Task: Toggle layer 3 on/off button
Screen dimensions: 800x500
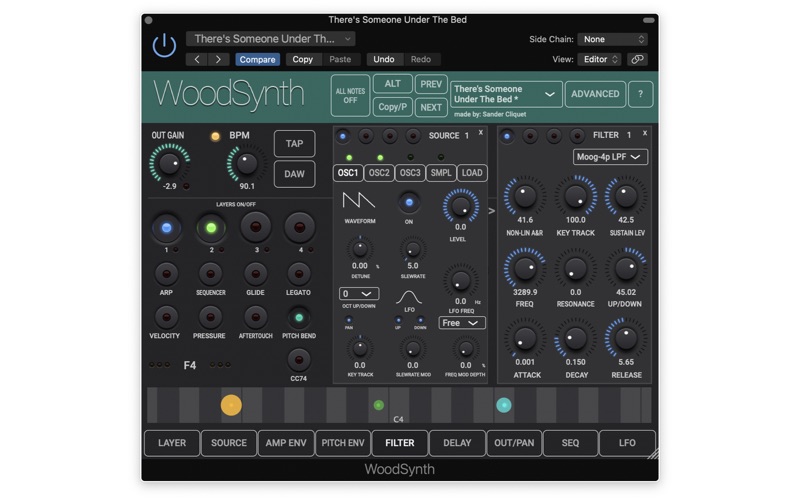Action: click(x=255, y=228)
